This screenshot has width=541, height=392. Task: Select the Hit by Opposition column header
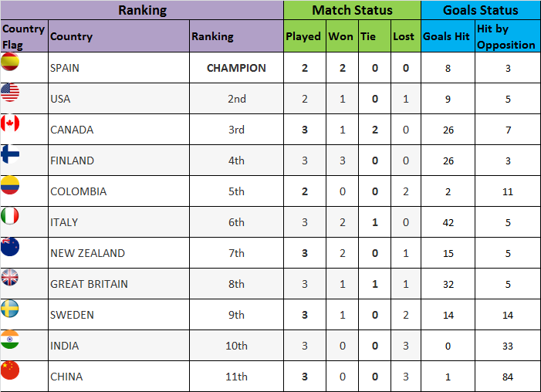coord(506,36)
